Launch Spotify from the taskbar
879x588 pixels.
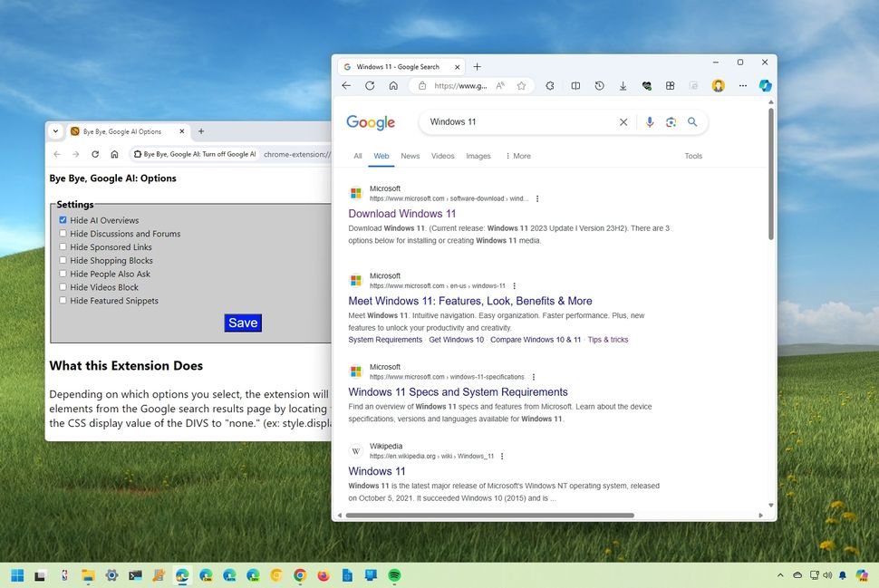point(394,575)
